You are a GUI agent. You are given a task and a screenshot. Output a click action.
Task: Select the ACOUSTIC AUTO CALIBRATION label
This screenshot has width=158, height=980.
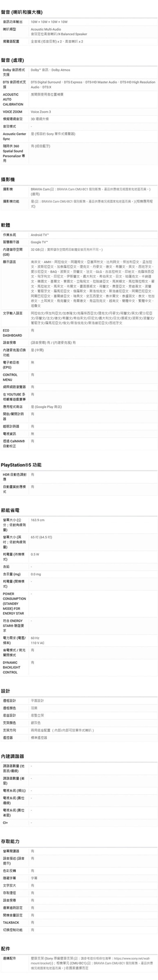click(x=13, y=99)
